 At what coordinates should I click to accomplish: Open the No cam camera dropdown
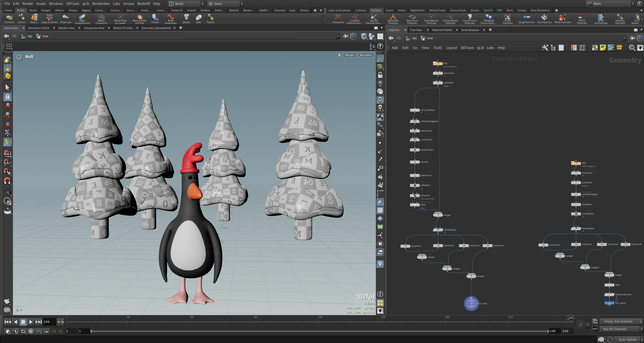coord(366,55)
